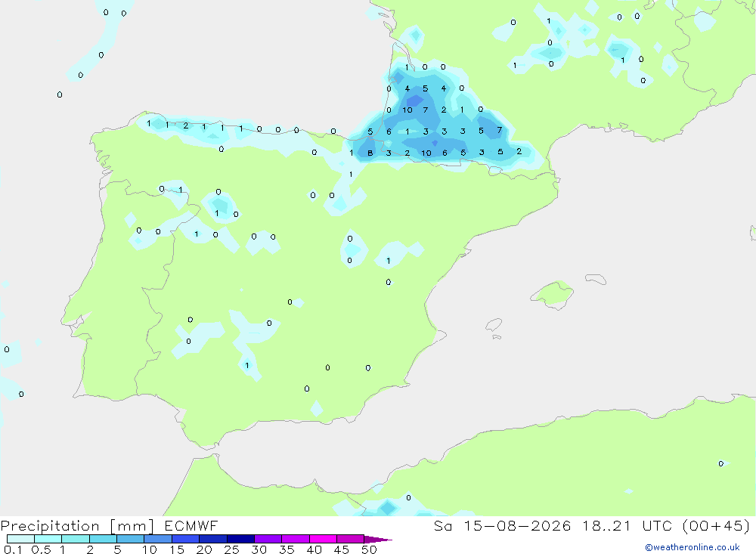The width and height of the screenshot is (756, 554).
Task: Pick the 20–25 mm dark blue swatch
Action: 213,539
